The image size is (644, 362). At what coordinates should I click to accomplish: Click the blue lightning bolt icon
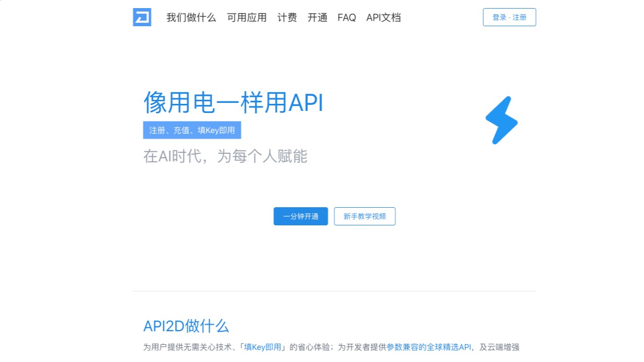point(501,120)
